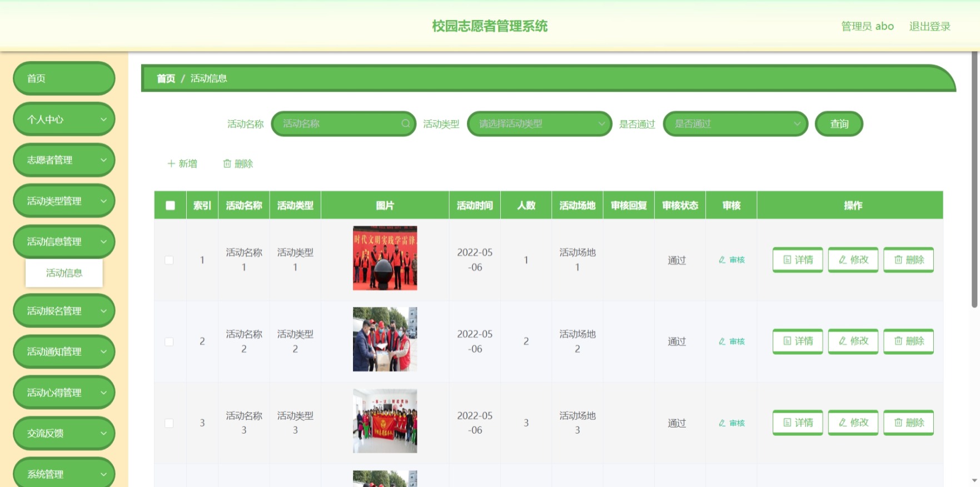Click 删除 for 活动名称2 row
Viewport: 980px width, 487px height.
pos(909,341)
